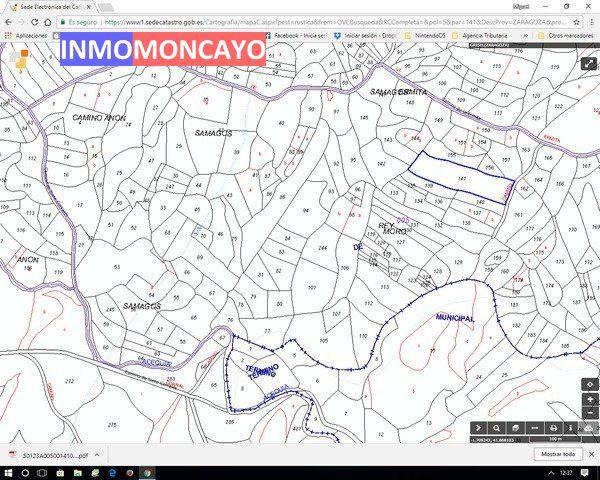Click the taskbar clock showing 12:37

point(566,473)
